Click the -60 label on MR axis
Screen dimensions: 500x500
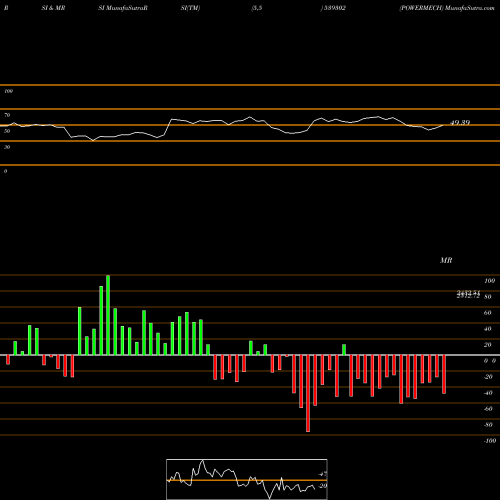pyautogui.click(x=488, y=409)
